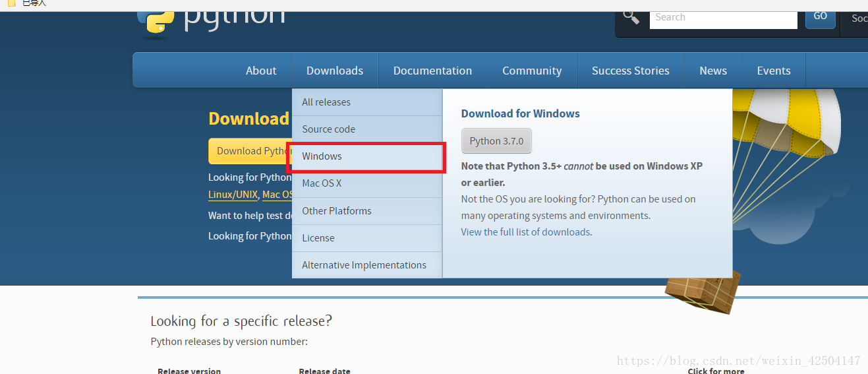Open the Events nav item
This screenshot has width=868, height=374.
774,71
